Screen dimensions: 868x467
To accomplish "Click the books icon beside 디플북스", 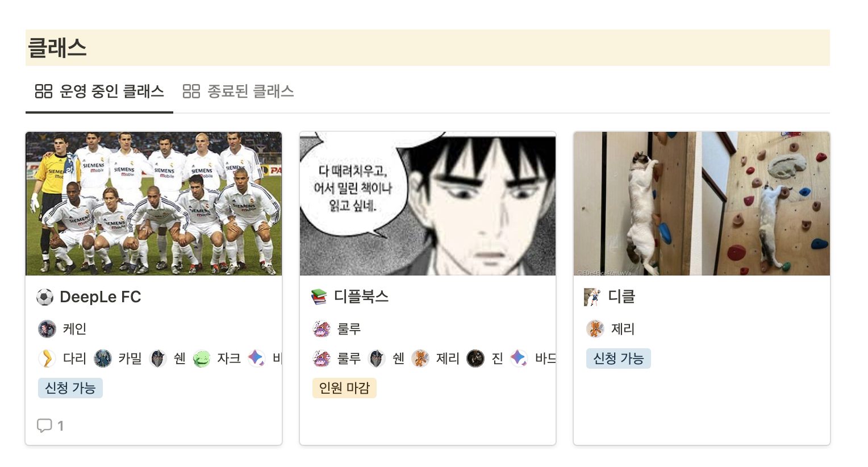I will 319,297.
